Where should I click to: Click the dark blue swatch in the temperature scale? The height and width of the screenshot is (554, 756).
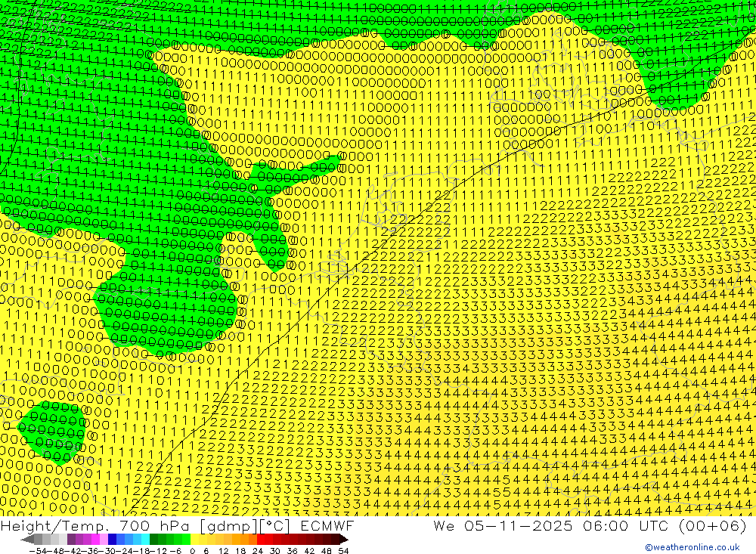click(x=112, y=540)
